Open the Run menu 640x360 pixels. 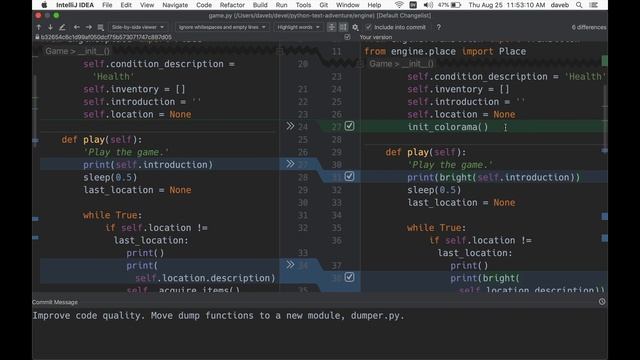(281, 5)
